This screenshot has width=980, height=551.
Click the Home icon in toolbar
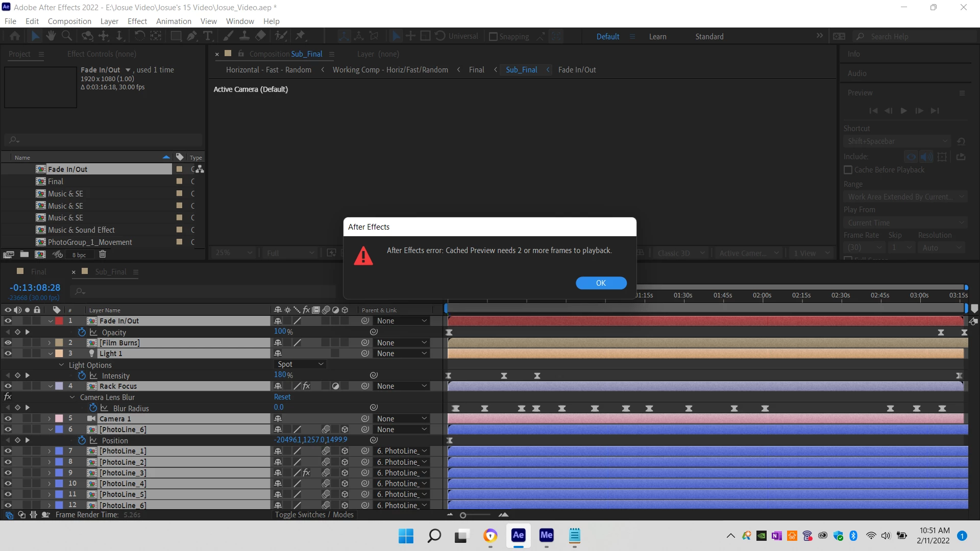pos(15,36)
